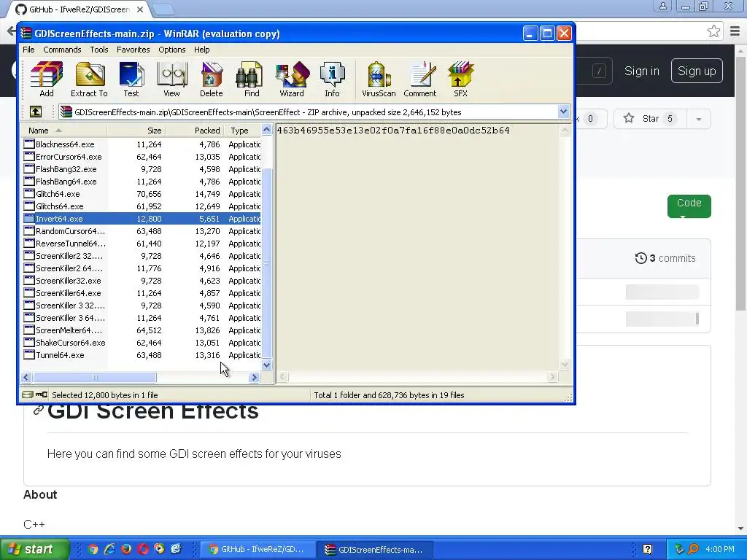Screen dimensions: 747x560
Task: Click the Add toolbar icon in WinRAR
Action: tap(46, 79)
